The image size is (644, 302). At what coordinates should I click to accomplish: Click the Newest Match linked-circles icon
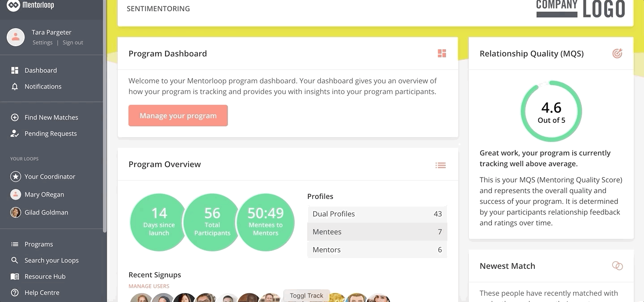coord(617,266)
